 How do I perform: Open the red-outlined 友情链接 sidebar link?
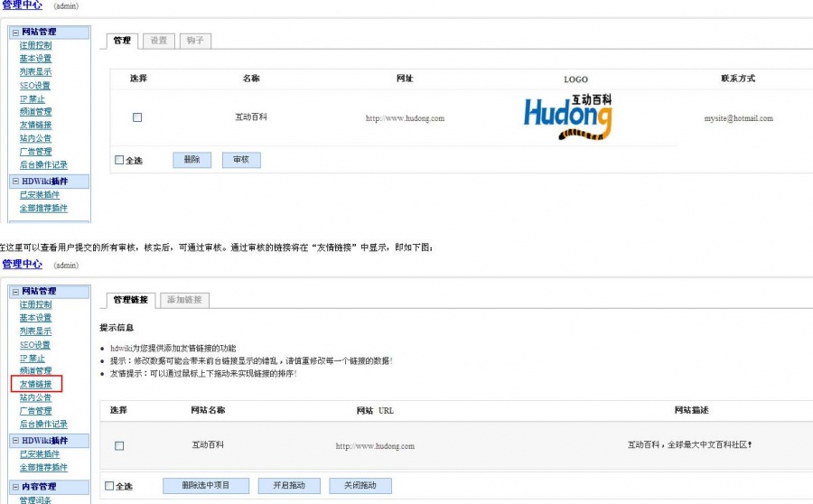click(36, 384)
